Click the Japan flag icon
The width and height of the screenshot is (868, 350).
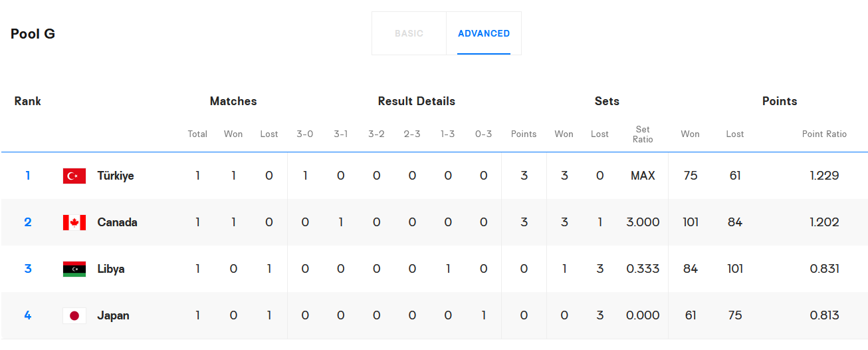pyautogui.click(x=74, y=315)
